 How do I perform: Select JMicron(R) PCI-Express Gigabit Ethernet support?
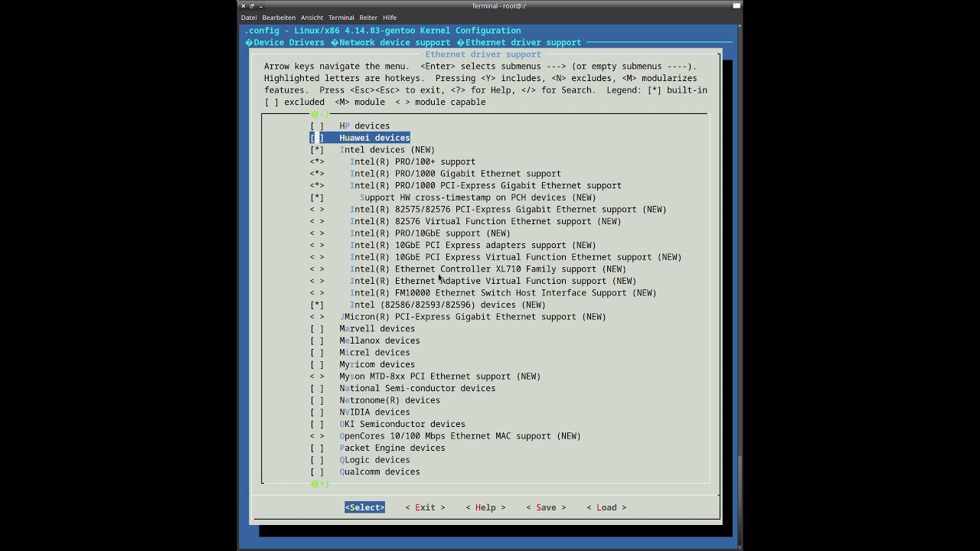[x=473, y=317]
